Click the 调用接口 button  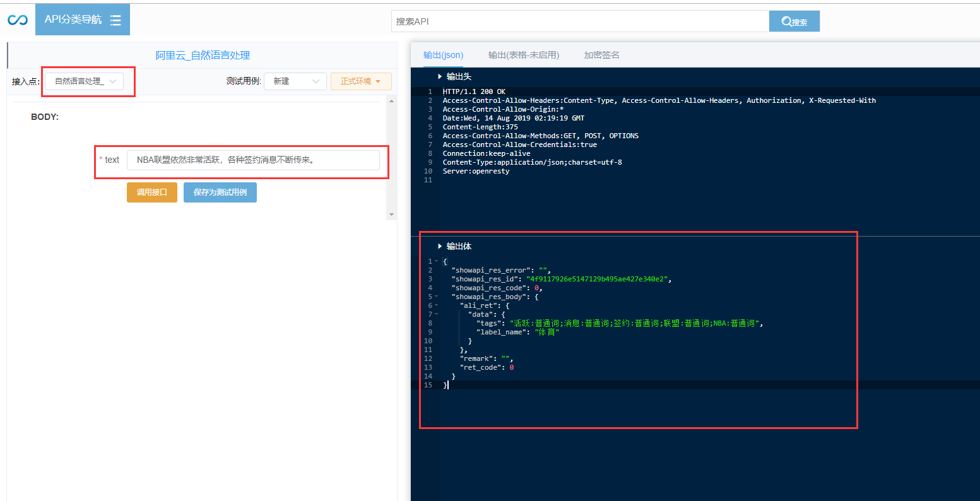(x=152, y=192)
